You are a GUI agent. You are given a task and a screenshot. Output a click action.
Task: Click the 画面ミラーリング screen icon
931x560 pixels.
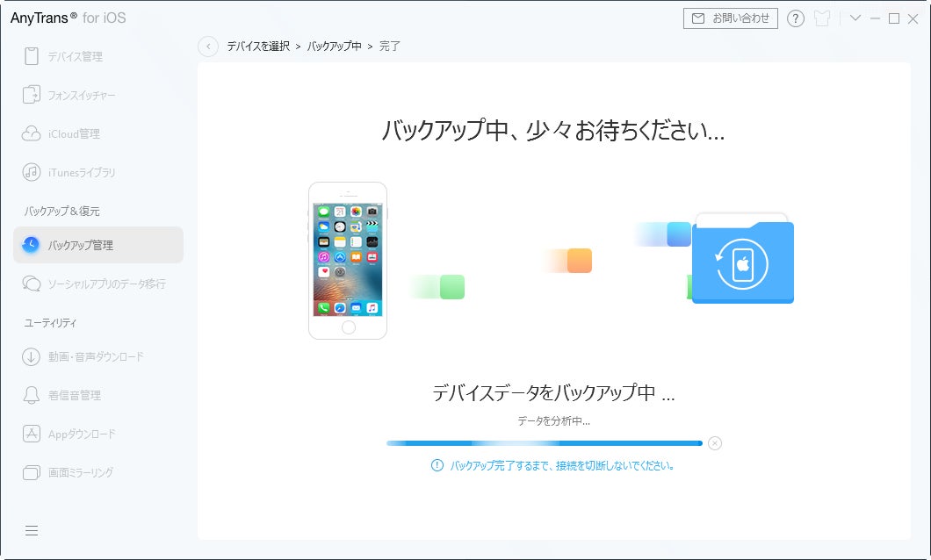(32, 472)
